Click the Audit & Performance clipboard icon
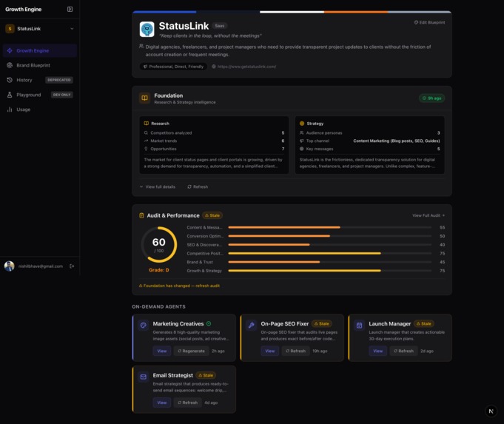The width and height of the screenshot is (504, 424). tap(141, 215)
